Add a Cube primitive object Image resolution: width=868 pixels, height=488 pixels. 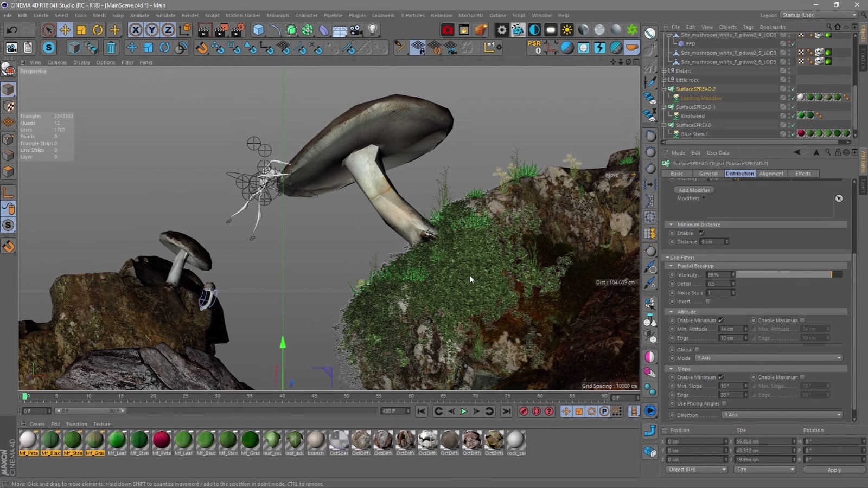(258, 30)
